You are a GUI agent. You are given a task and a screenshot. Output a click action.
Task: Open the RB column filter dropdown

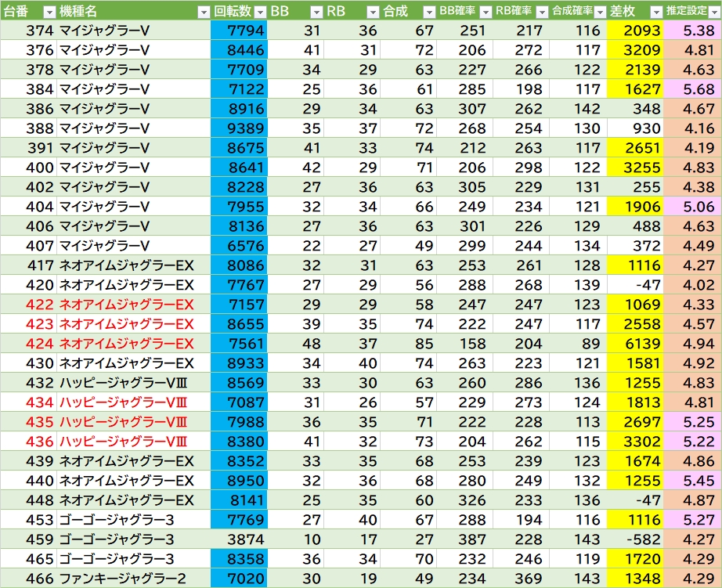pos(372,11)
